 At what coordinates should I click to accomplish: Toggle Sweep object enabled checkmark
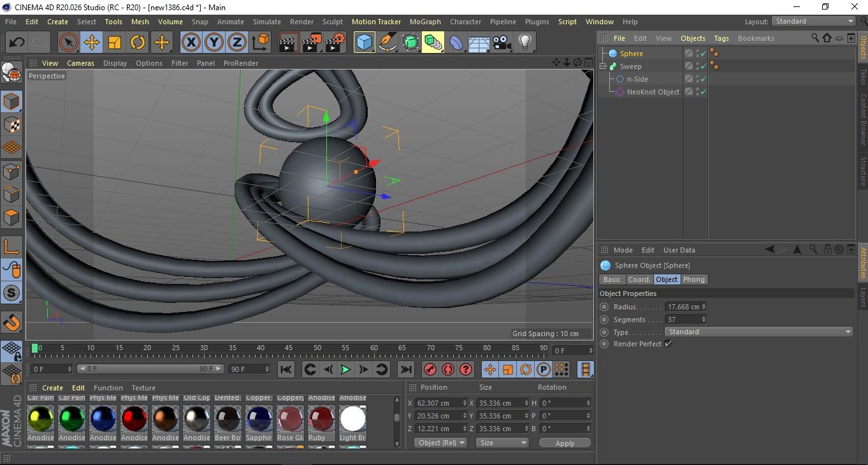pos(703,66)
